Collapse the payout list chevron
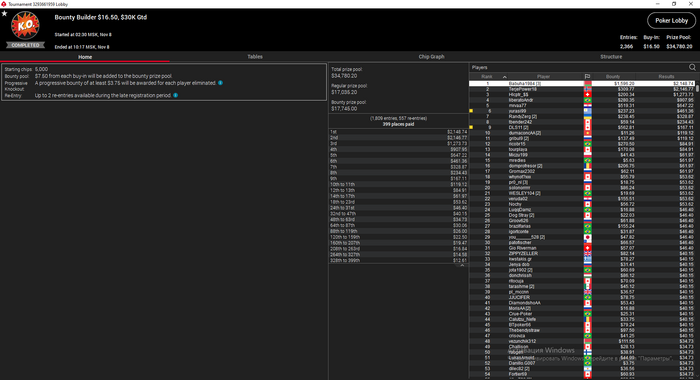The height and width of the screenshot is (380, 700). [x=462, y=266]
